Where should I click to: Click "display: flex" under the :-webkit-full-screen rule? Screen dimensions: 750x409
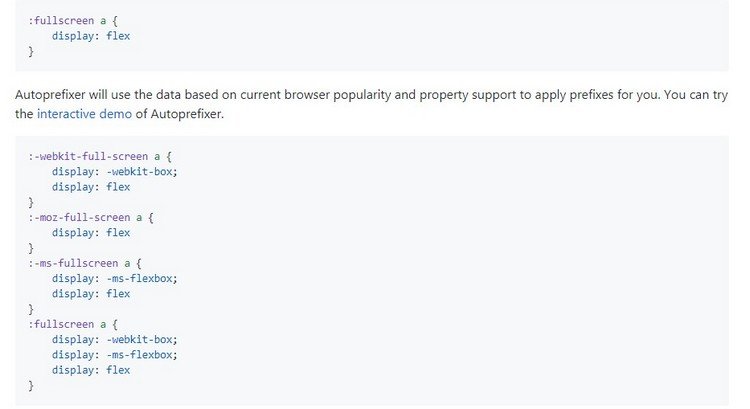click(x=91, y=186)
